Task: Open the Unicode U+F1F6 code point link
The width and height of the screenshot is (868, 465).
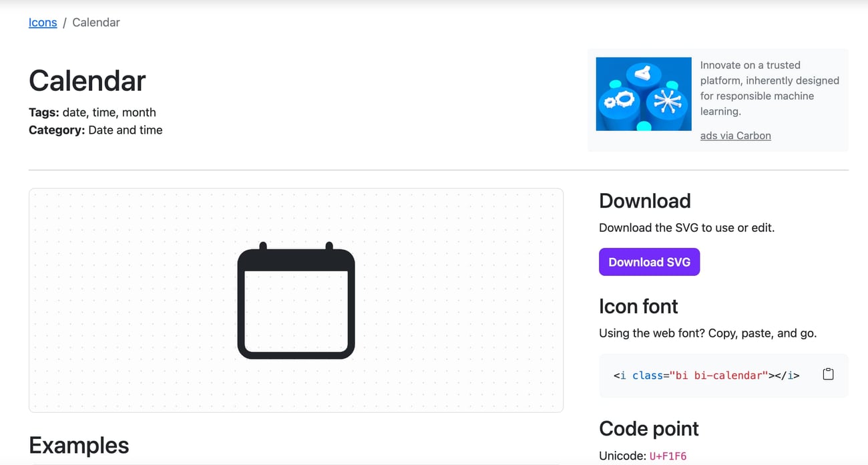Action: (668, 456)
